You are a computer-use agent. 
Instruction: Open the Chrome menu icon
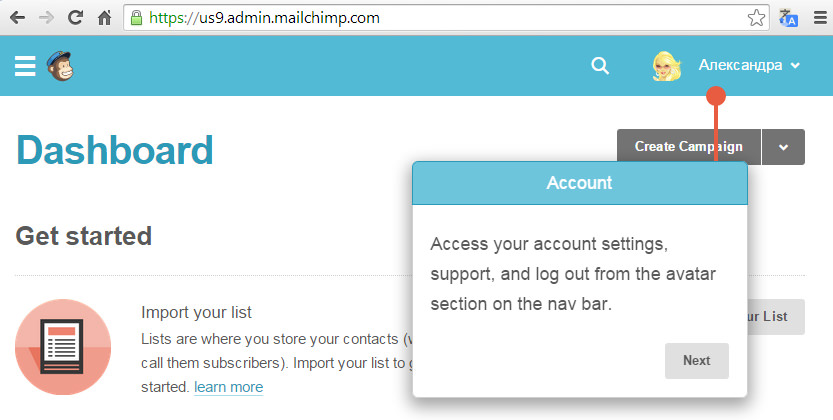[x=820, y=18]
